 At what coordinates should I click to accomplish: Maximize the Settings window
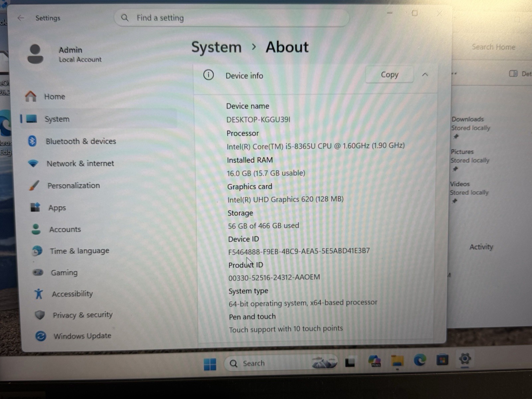(415, 13)
